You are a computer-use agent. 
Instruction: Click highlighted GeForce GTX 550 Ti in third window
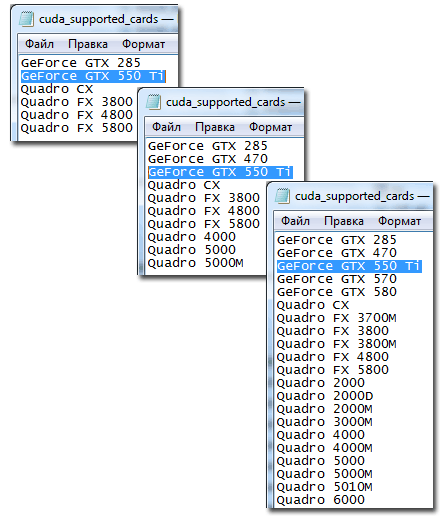(349, 266)
